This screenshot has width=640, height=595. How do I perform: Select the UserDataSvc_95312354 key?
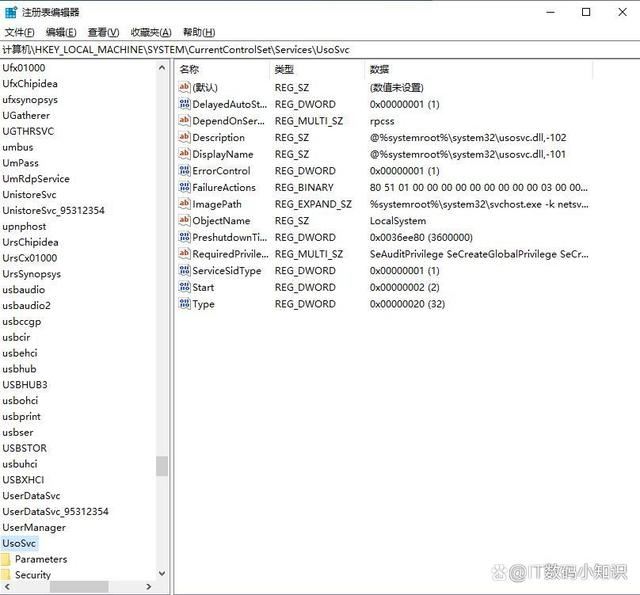56,511
